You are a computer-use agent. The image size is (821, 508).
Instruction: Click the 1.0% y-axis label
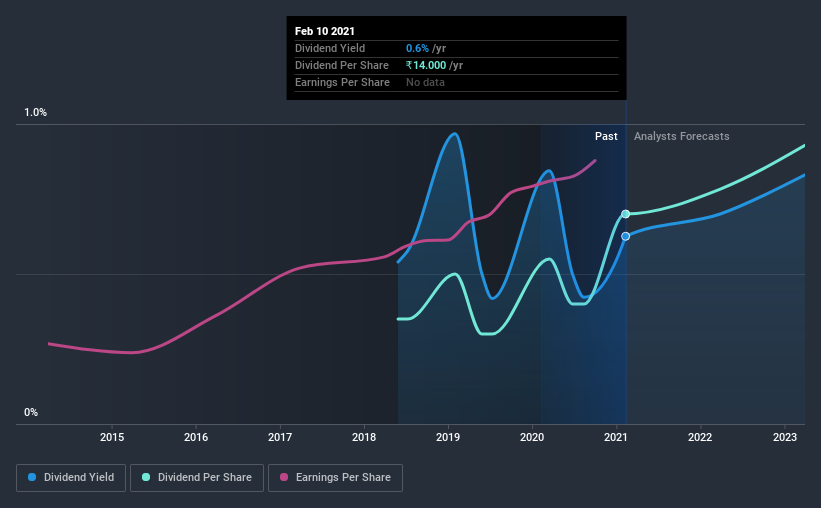[x=36, y=113]
